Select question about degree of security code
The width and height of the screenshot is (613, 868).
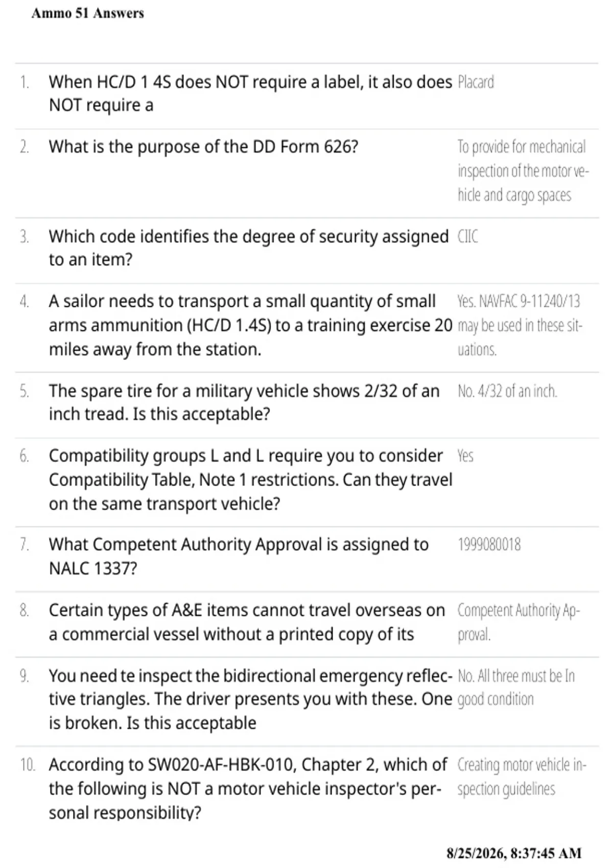pos(248,248)
